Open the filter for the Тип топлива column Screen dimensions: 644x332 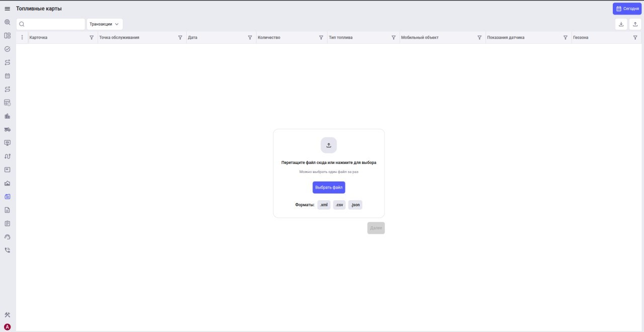point(393,38)
